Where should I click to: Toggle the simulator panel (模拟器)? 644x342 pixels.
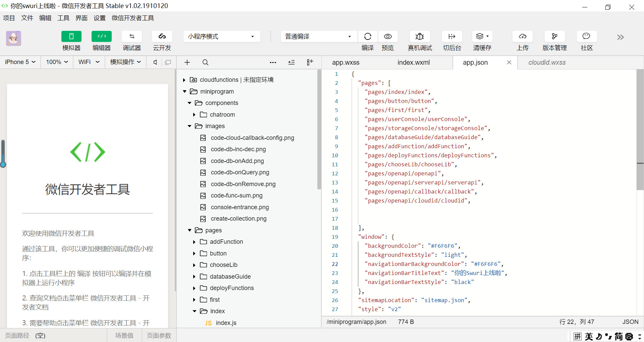click(71, 37)
